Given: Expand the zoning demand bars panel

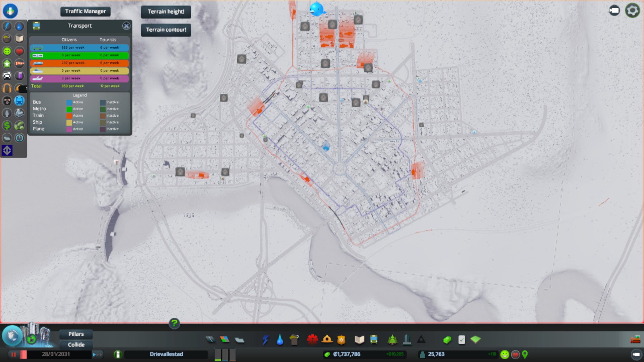Looking at the screenshot, I should click(225, 354).
